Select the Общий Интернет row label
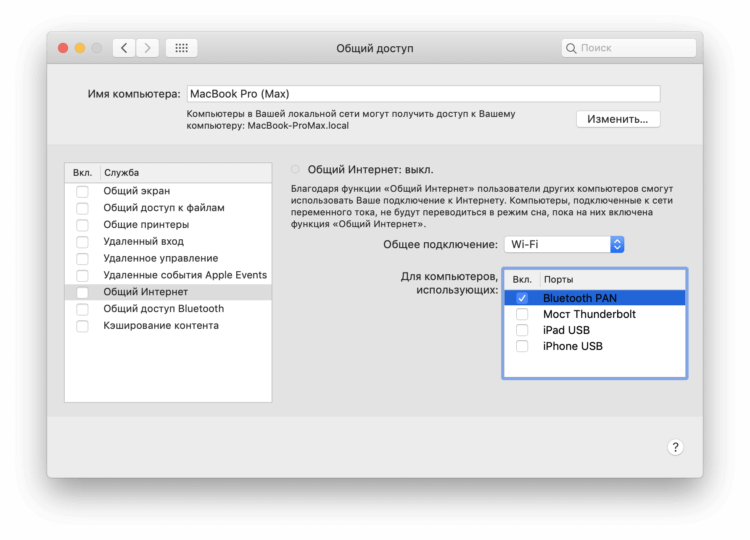This screenshot has height=540, width=750. tap(145, 292)
